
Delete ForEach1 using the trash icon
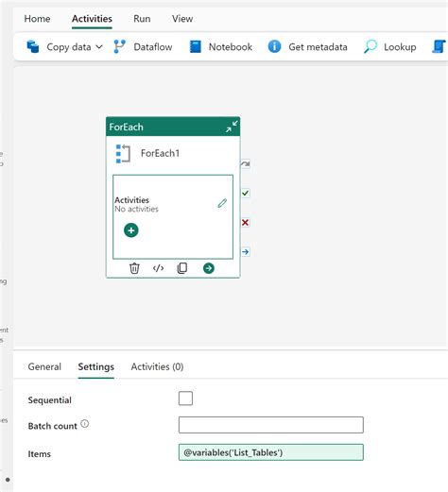(x=134, y=268)
